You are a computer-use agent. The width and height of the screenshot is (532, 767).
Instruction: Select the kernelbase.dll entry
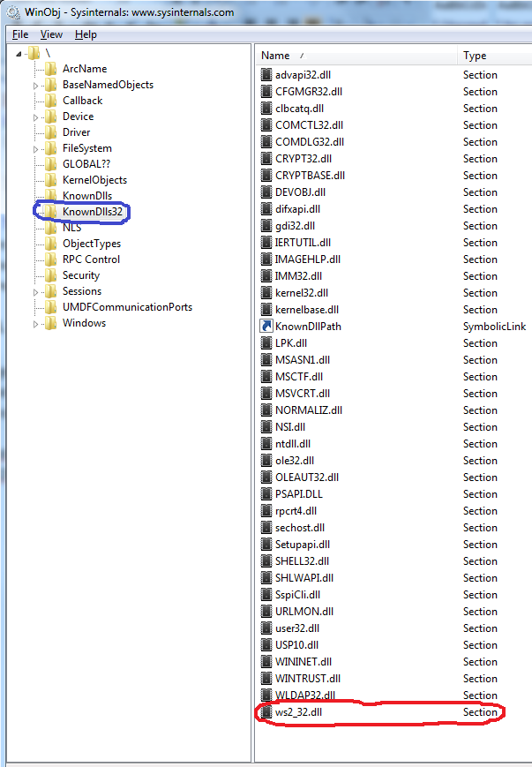click(307, 310)
